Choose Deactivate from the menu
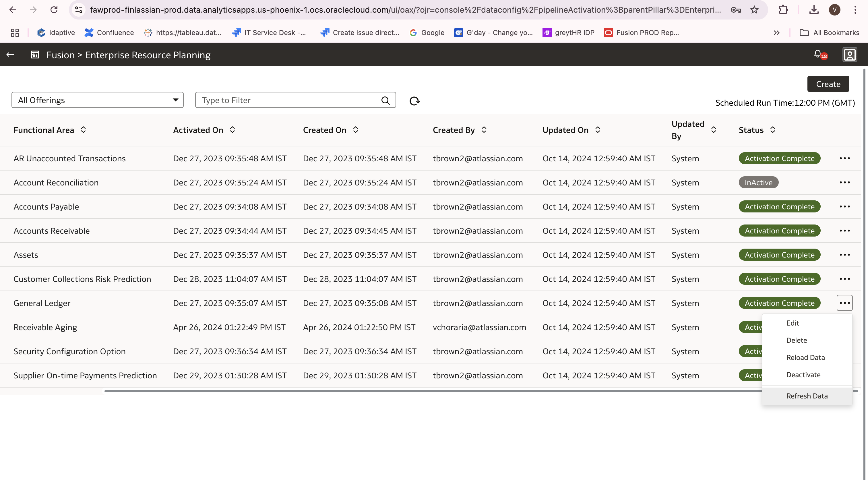 coord(807,375)
